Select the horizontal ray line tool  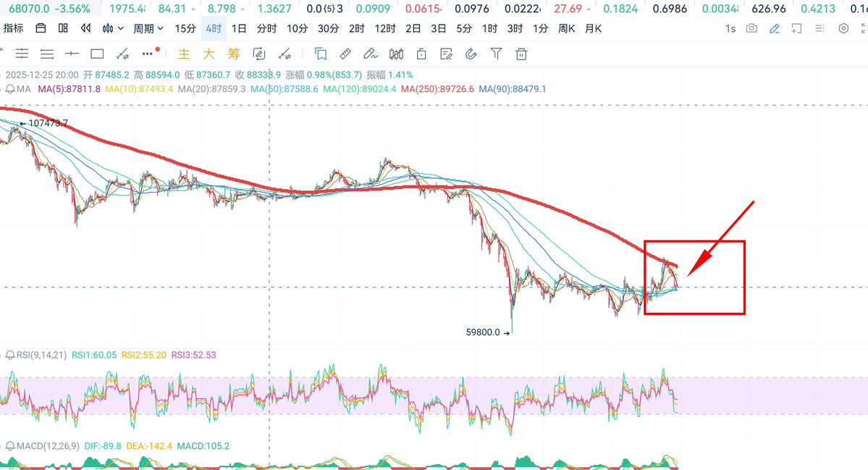(x=72, y=54)
